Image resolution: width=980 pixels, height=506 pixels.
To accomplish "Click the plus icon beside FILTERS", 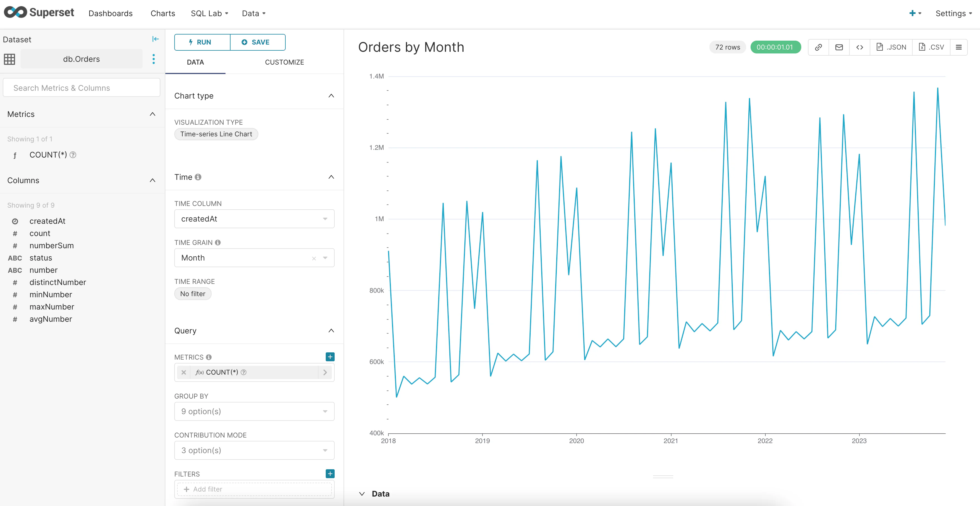I will (330, 474).
